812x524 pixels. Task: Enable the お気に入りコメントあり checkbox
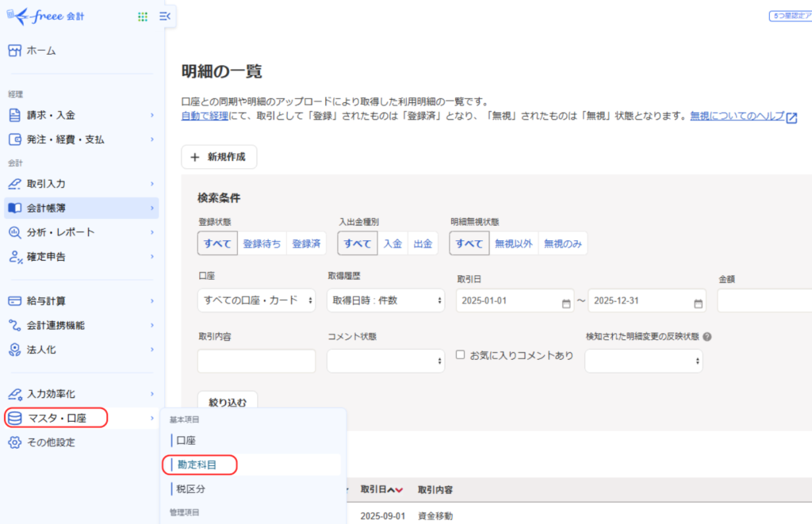[461, 355]
